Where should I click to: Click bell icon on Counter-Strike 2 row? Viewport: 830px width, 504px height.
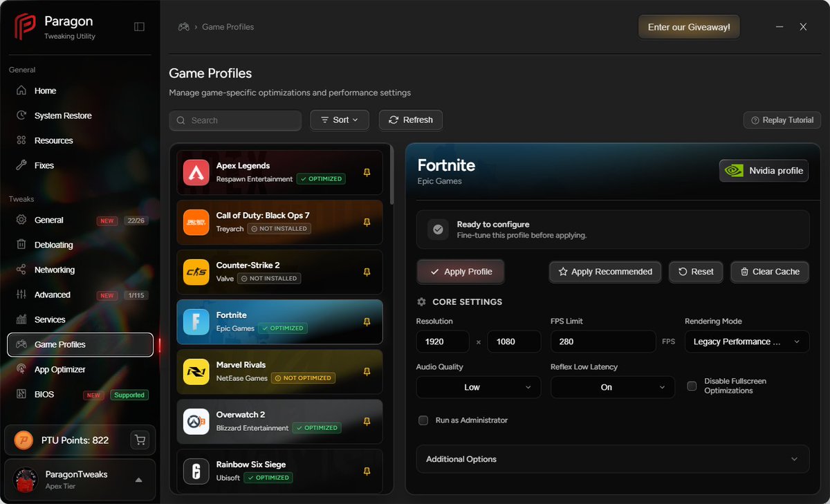coord(367,272)
